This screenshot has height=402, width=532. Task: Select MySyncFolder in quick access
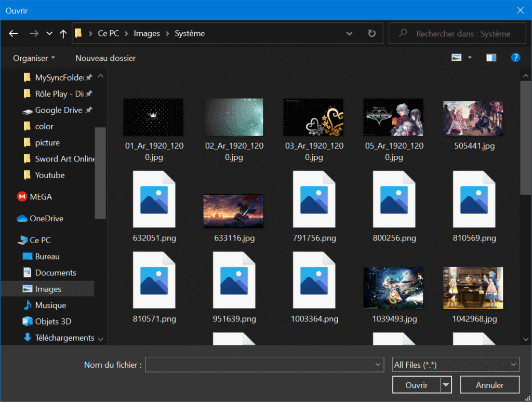pos(58,77)
